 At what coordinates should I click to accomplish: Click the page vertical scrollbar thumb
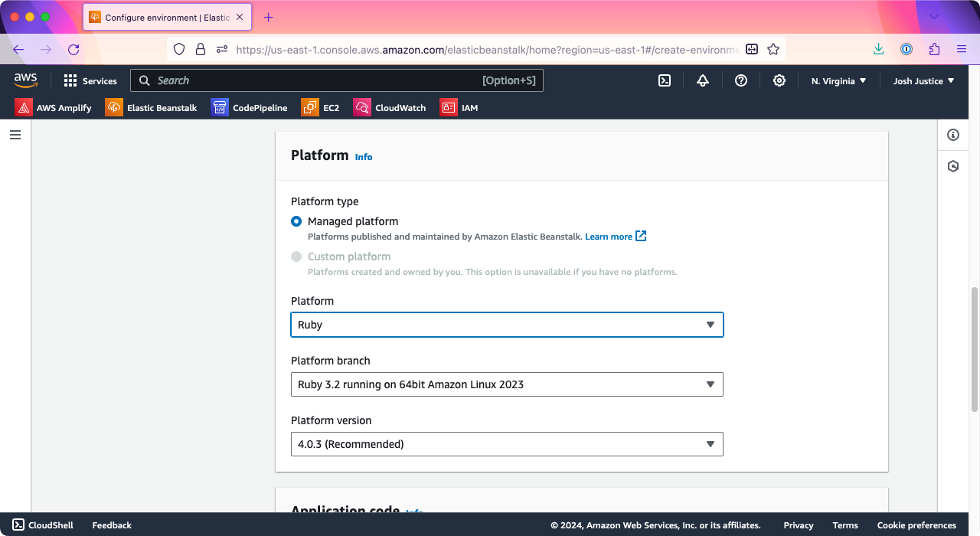pyautogui.click(x=975, y=348)
